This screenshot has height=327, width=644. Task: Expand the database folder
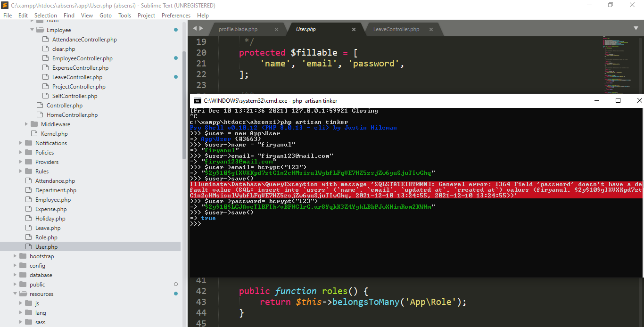[x=16, y=275]
